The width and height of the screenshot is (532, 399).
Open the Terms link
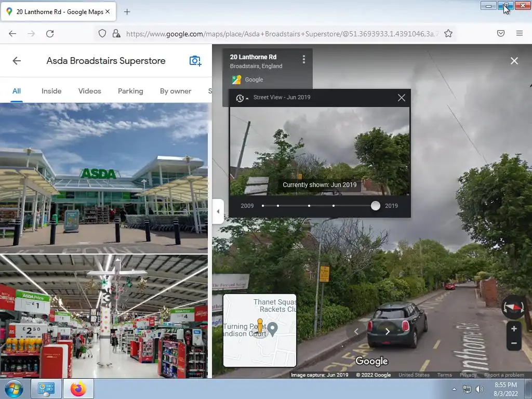click(x=445, y=375)
